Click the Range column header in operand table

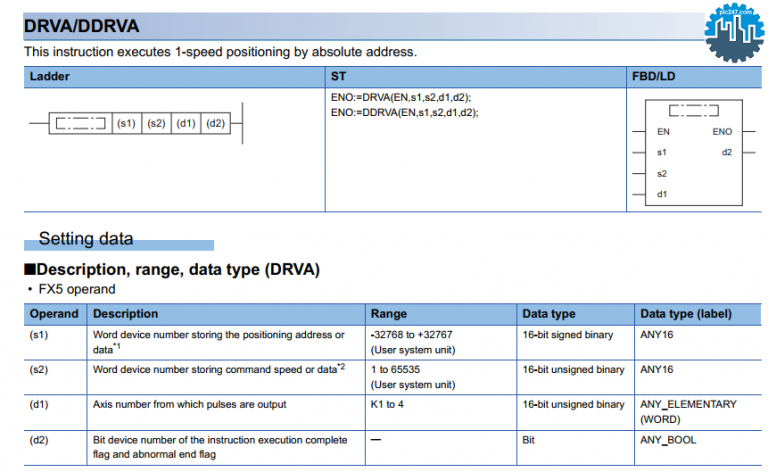[388, 314]
